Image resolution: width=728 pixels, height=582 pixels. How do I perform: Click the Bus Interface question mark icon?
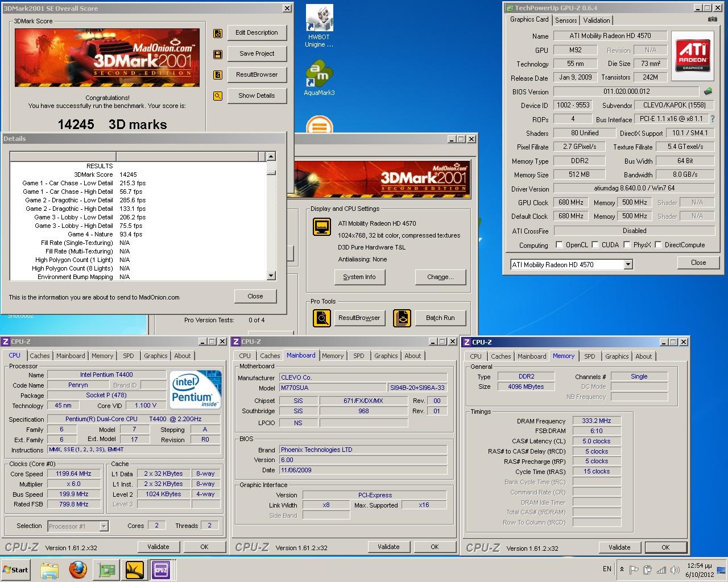[712, 119]
